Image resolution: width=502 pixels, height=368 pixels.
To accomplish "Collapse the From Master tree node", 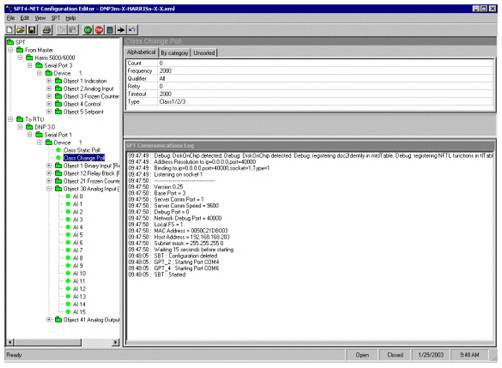I will coord(10,50).
